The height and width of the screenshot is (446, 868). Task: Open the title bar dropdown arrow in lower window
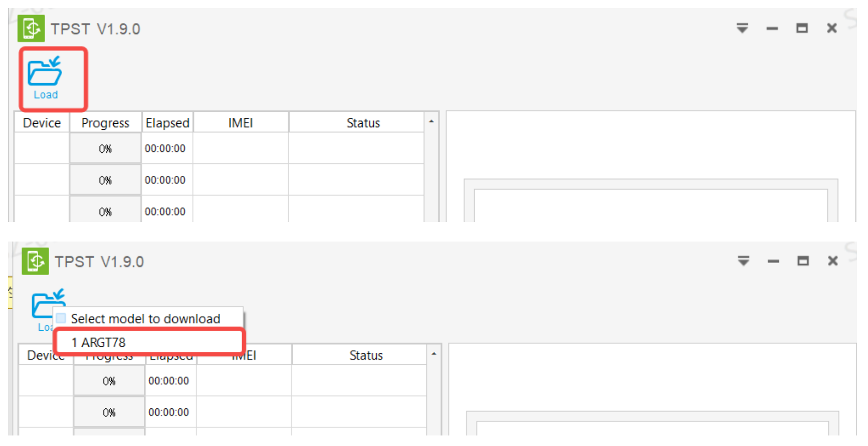pyautogui.click(x=744, y=261)
